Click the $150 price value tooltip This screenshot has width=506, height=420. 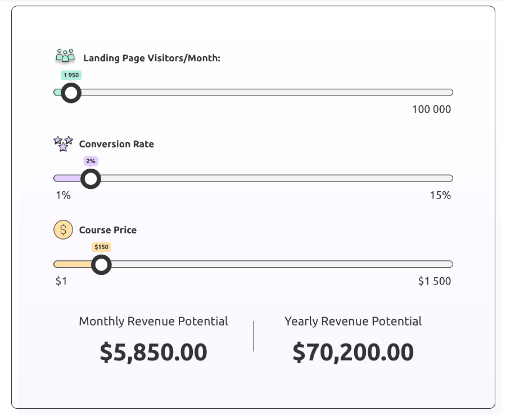(101, 247)
